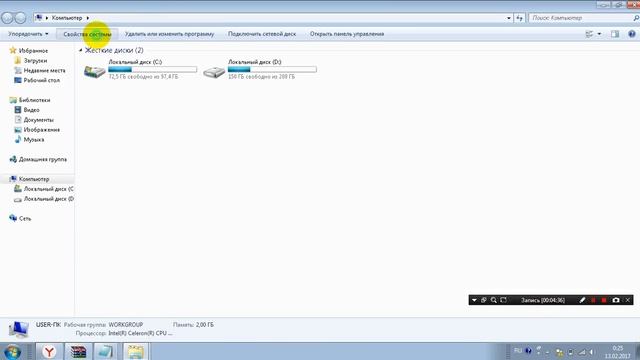Viewport: 640px width, 360px height.
Task: Click the recorder window-select icon
Action: click(484, 300)
